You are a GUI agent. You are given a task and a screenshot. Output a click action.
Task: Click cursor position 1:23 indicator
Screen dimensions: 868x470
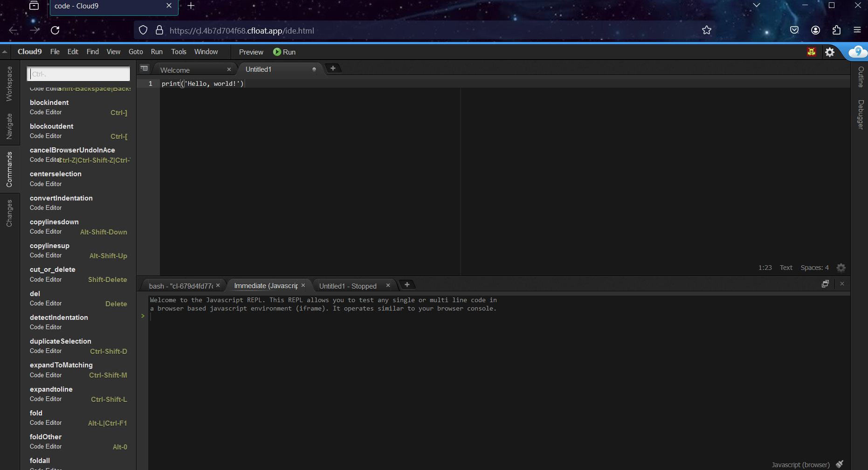(x=765, y=268)
